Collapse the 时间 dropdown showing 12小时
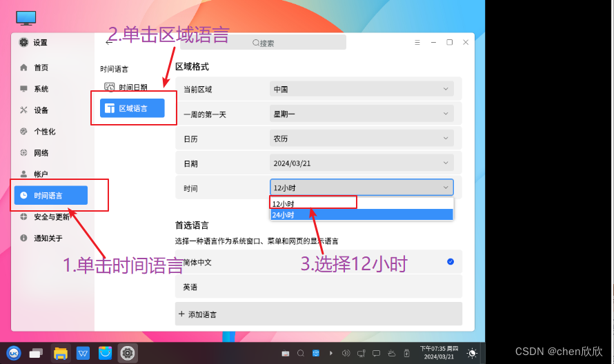 [x=362, y=188]
